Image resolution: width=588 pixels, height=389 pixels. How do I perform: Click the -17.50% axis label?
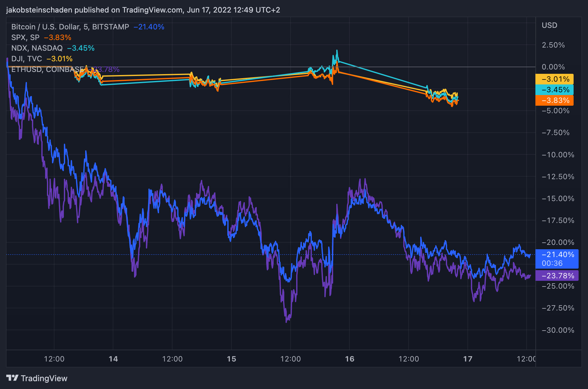(558, 220)
